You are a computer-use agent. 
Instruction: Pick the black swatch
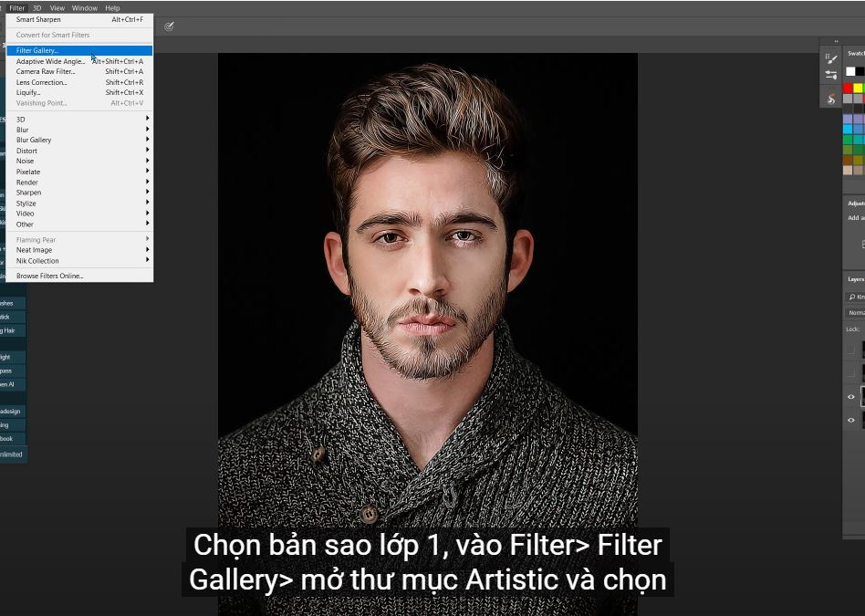(860, 71)
